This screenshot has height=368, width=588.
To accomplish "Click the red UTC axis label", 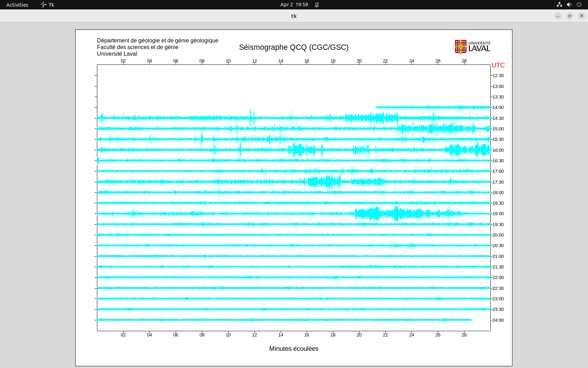I will click(x=498, y=65).
